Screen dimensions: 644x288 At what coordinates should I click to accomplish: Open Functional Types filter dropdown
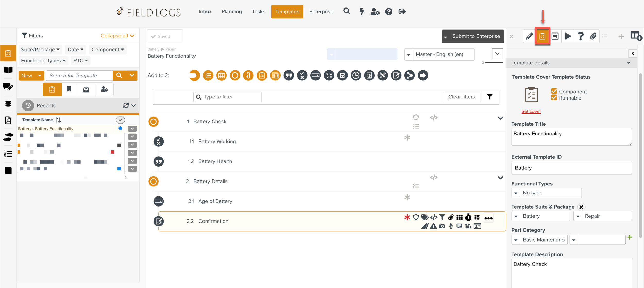[x=43, y=61]
